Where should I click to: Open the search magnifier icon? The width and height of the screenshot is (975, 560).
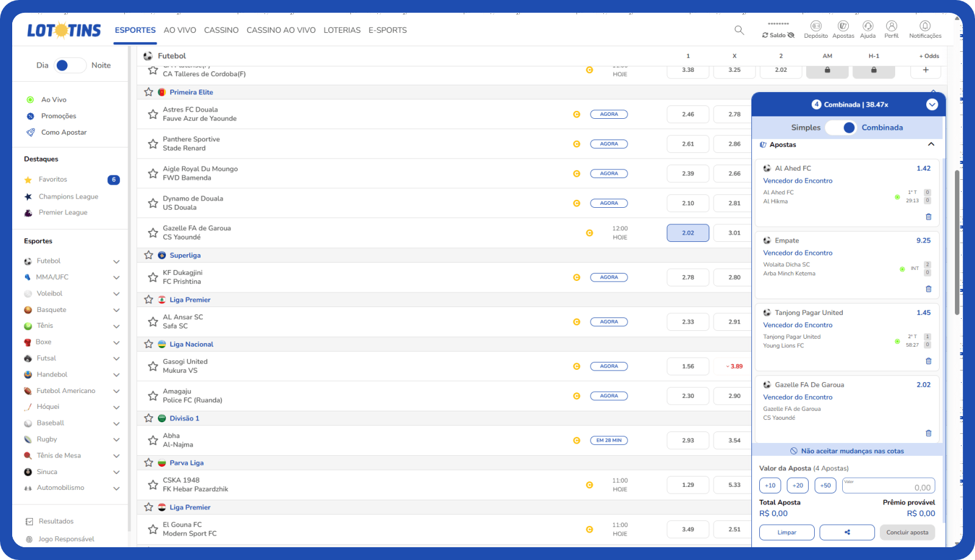739,30
